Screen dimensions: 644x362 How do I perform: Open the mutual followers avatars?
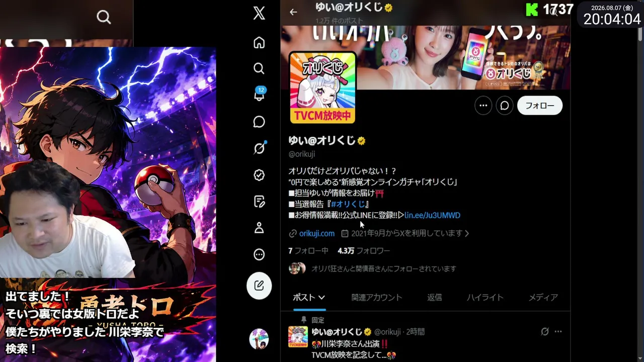(297, 268)
